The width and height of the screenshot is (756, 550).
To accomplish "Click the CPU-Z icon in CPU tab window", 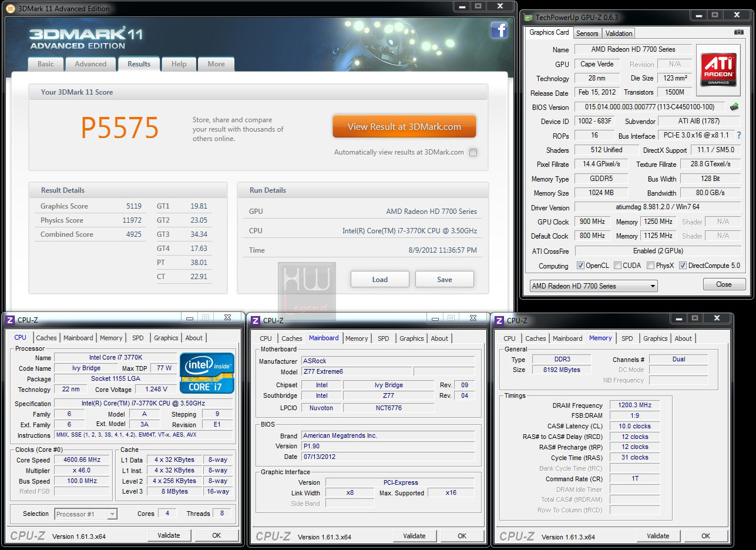I will [x=10, y=320].
